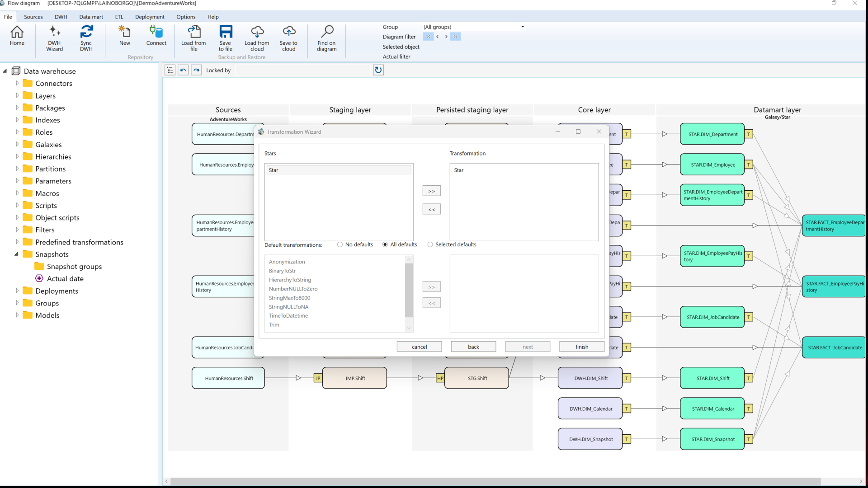Remove star with upper << button
Image resolution: width=868 pixels, height=488 pixels.
click(432, 209)
